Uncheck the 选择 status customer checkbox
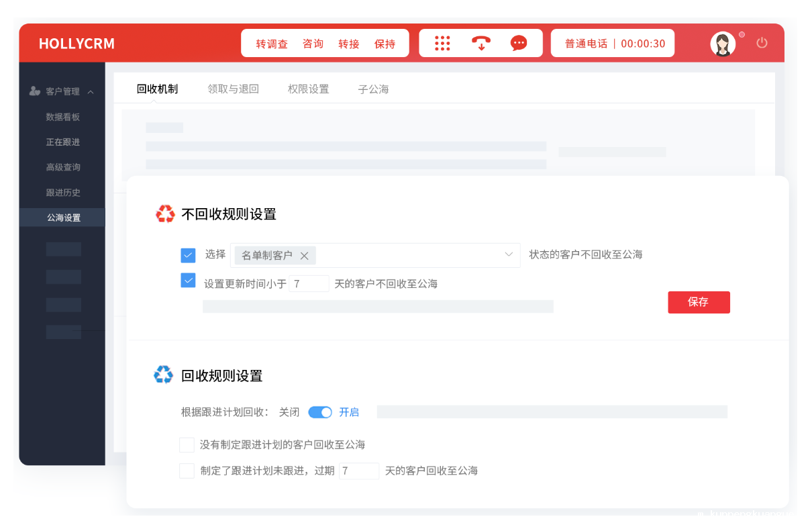 tap(188, 255)
